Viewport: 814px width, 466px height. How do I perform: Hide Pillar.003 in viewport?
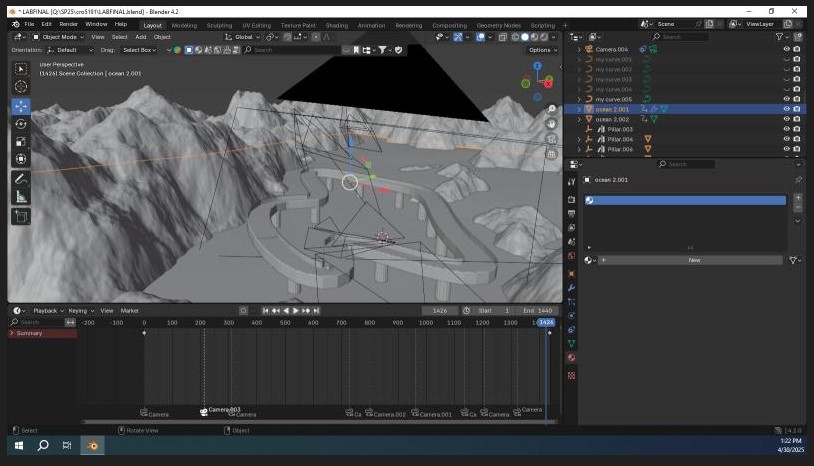[786, 129]
